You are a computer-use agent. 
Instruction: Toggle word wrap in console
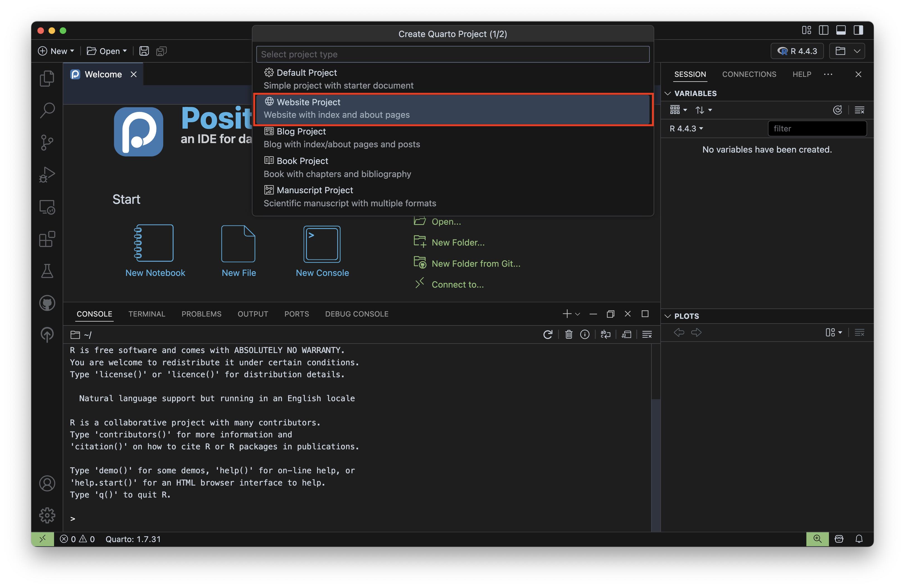tap(605, 334)
